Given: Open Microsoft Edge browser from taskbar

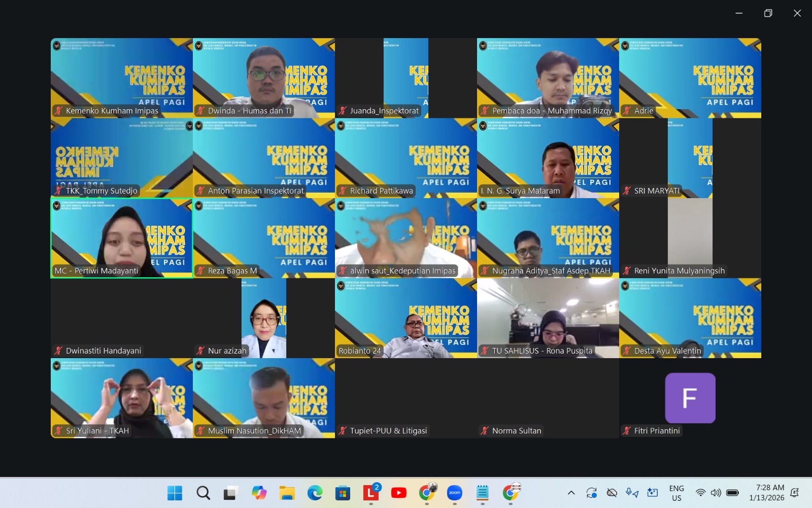Looking at the screenshot, I should point(315,493).
